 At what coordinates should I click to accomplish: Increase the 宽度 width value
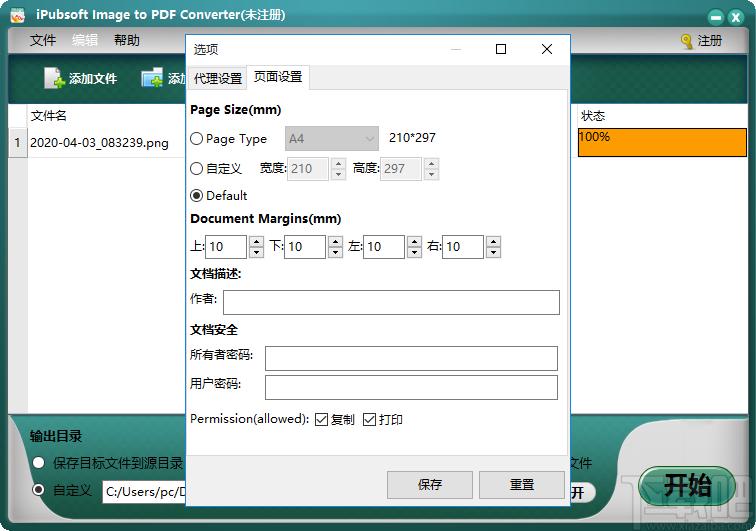pyautogui.click(x=338, y=163)
